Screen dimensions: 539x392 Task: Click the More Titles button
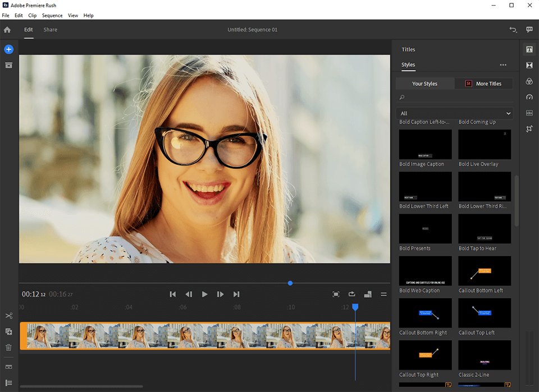pyautogui.click(x=483, y=84)
